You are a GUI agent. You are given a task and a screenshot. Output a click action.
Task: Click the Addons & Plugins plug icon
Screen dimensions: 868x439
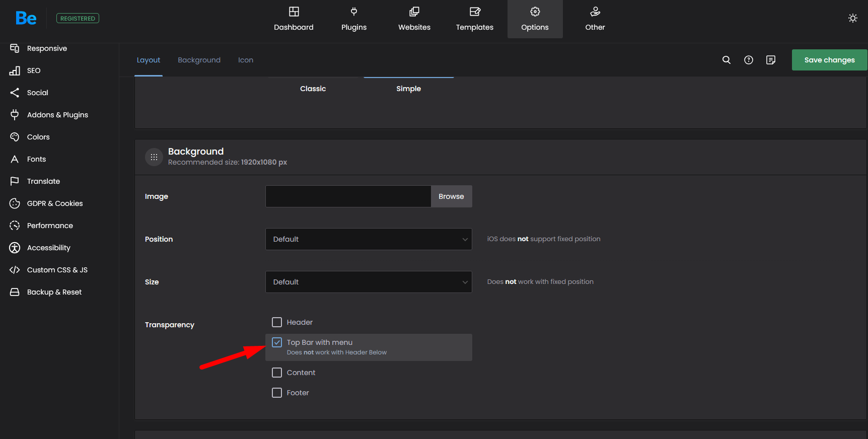click(x=15, y=115)
